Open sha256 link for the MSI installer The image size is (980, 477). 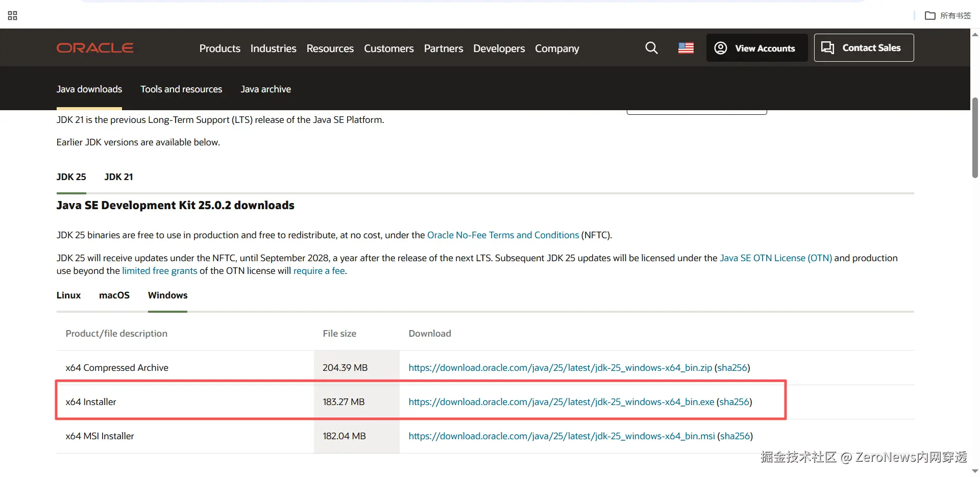735,436
